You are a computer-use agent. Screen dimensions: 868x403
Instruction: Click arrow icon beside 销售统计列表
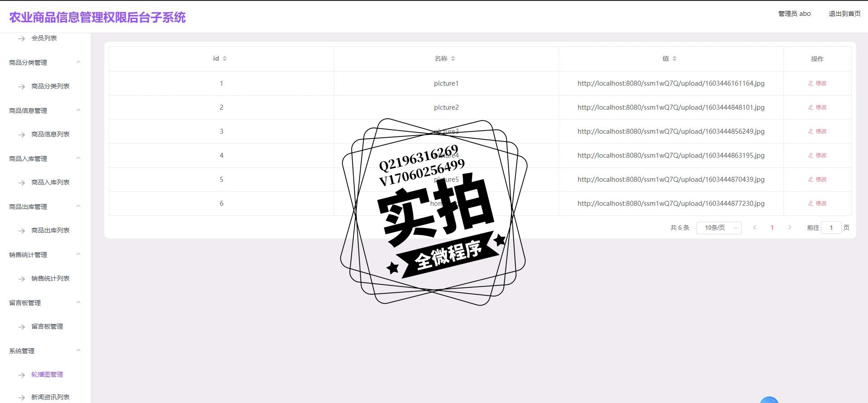tap(21, 279)
